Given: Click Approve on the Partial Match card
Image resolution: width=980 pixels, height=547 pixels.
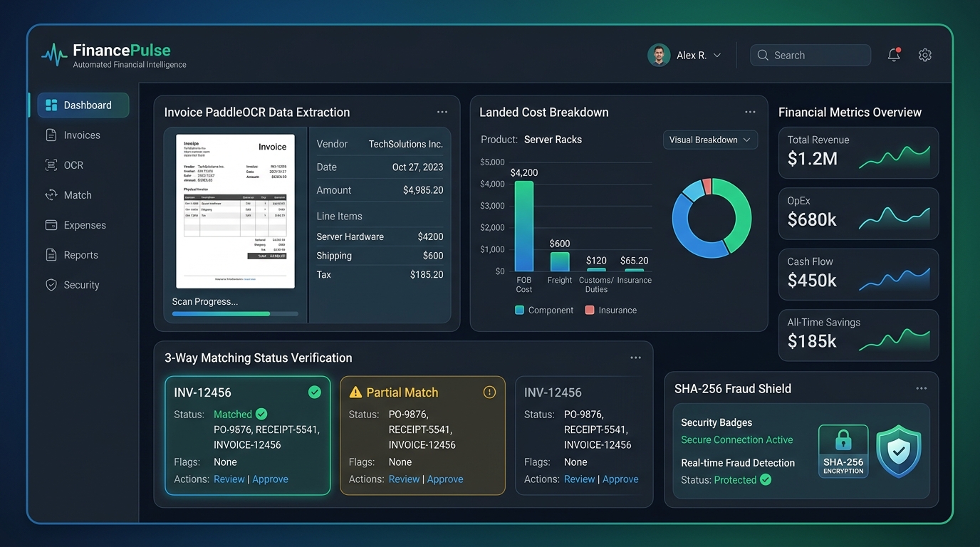Looking at the screenshot, I should (x=445, y=479).
